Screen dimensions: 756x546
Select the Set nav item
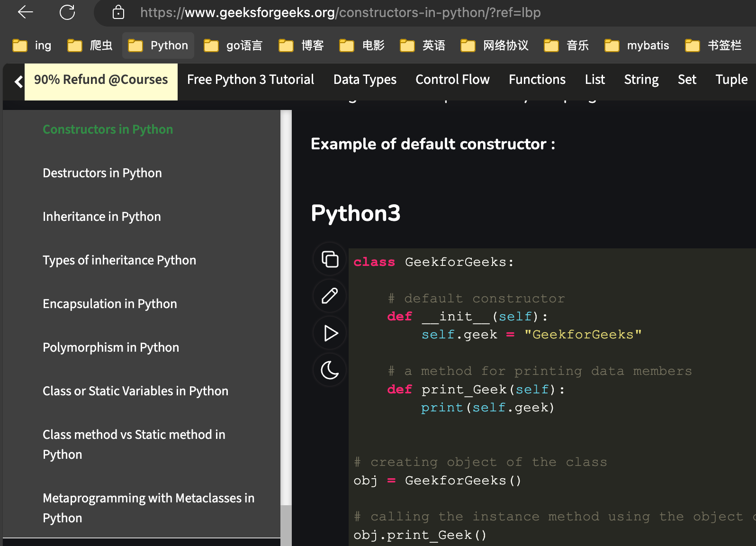tap(687, 80)
